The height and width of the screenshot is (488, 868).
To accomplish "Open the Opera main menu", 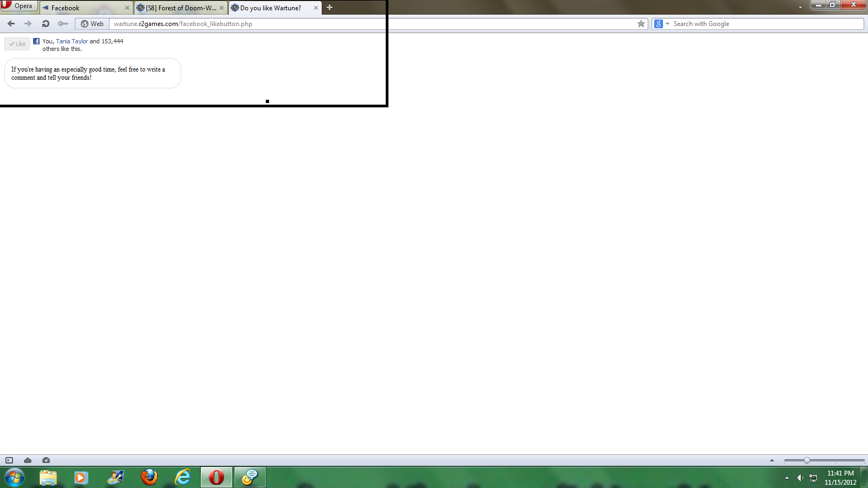I will pyautogui.click(x=19, y=6).
